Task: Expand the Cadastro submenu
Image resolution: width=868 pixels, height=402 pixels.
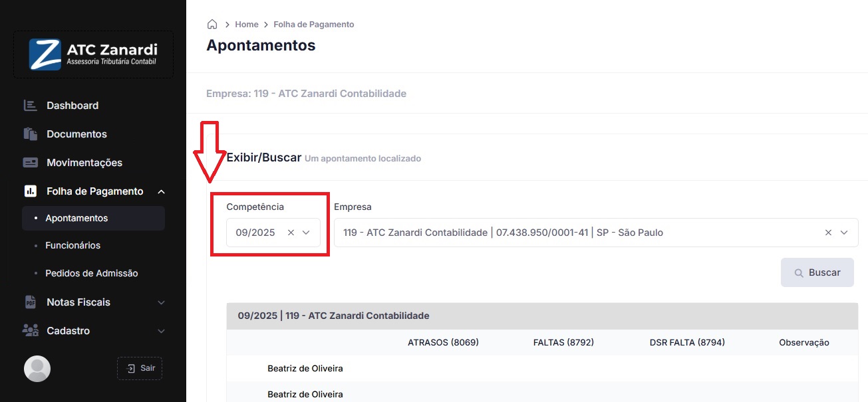Action: click(161, 331)
